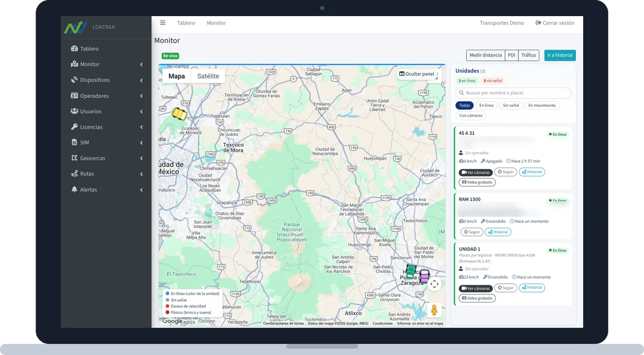
Task: Click the green vehicle marker near Puebla
Action: 411,271
